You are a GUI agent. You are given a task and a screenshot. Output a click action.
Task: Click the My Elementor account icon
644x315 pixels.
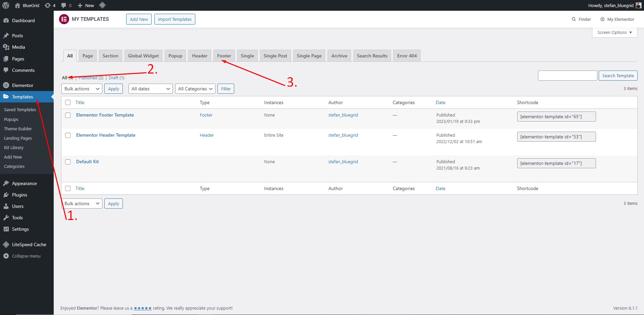point(603,19)
